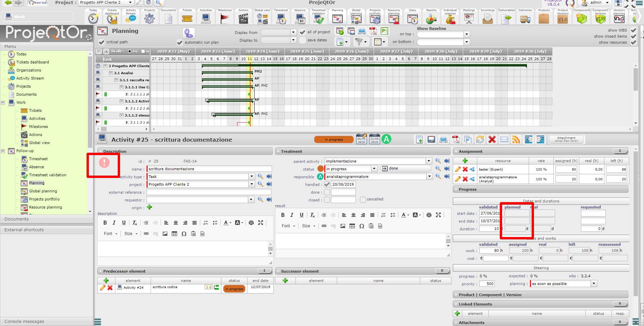This screenshot has height=326, width=644.
Task: Toggle the critical path checkbox
Action: [x=102, y=42]
